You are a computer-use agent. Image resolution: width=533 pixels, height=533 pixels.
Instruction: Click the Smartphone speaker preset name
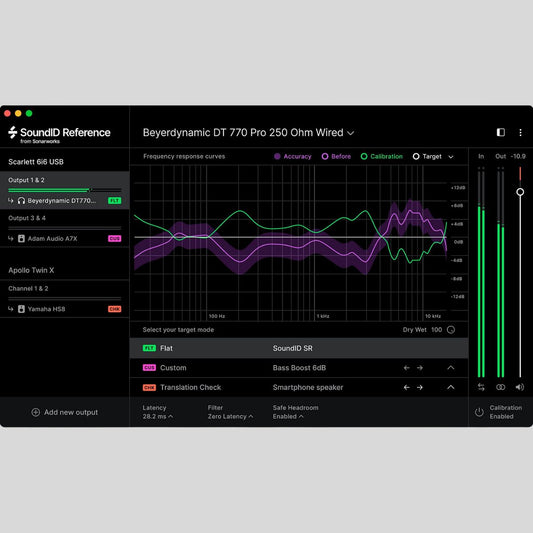pos(308,388)
